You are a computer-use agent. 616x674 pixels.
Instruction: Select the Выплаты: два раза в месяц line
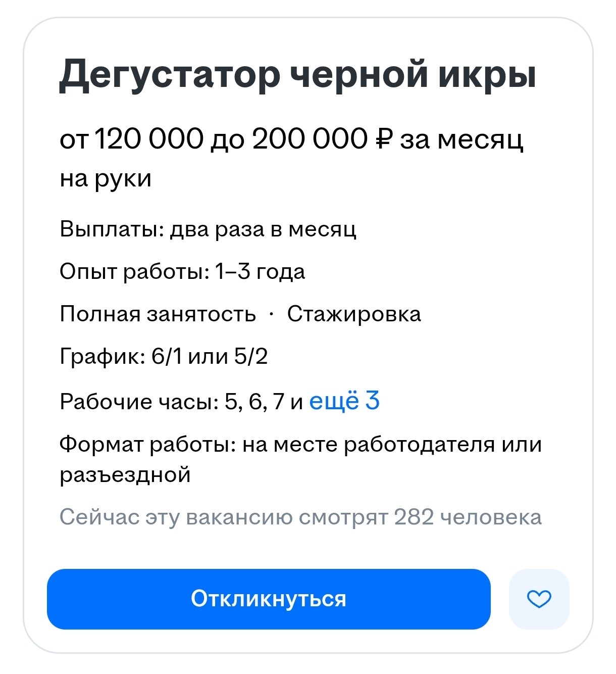(208, 229)
